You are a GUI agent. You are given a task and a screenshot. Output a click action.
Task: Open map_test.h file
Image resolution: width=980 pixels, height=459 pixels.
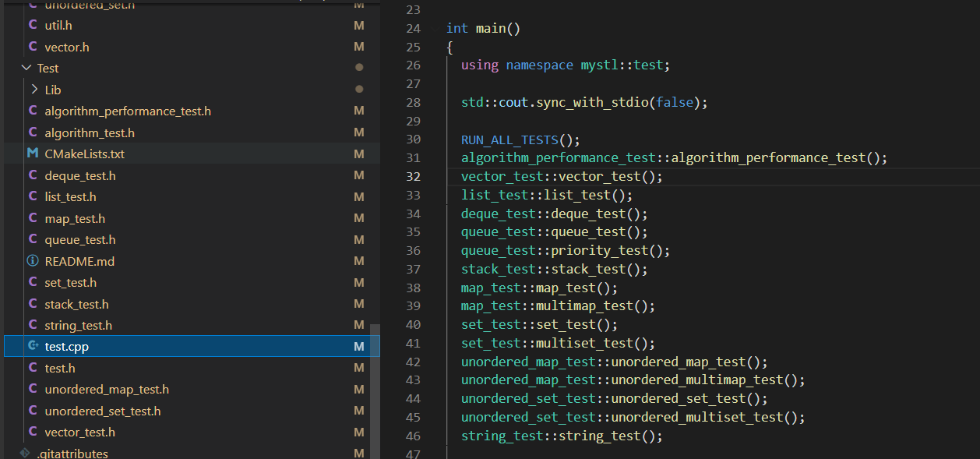point(75,218)
